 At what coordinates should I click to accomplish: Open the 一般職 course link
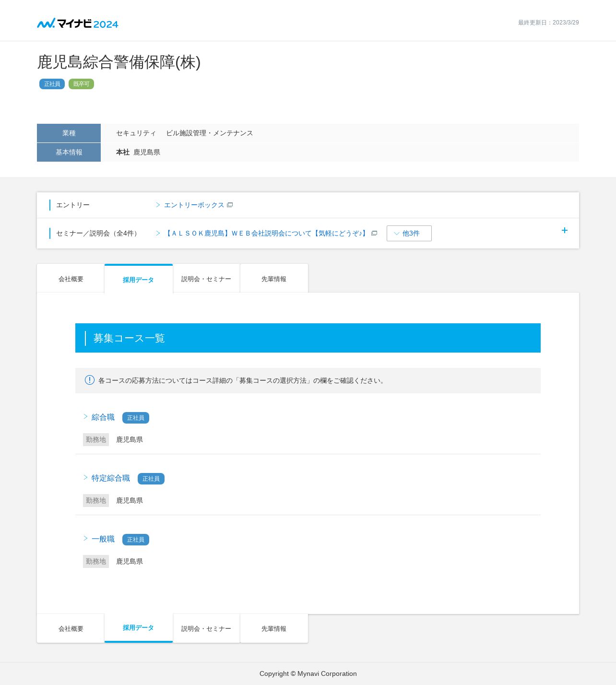[103, 539]
